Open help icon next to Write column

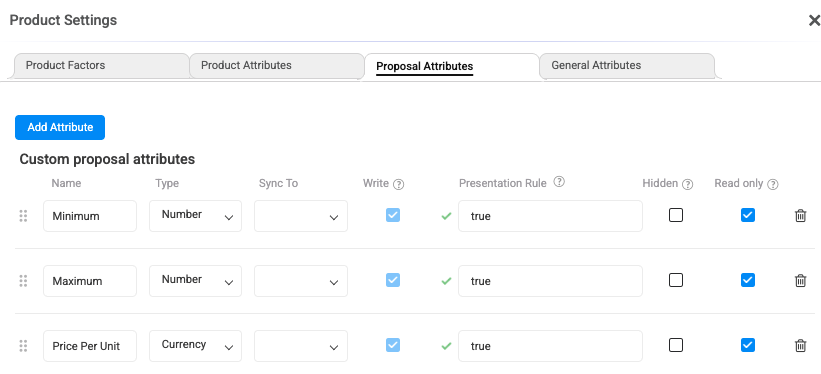pos(398,184)
